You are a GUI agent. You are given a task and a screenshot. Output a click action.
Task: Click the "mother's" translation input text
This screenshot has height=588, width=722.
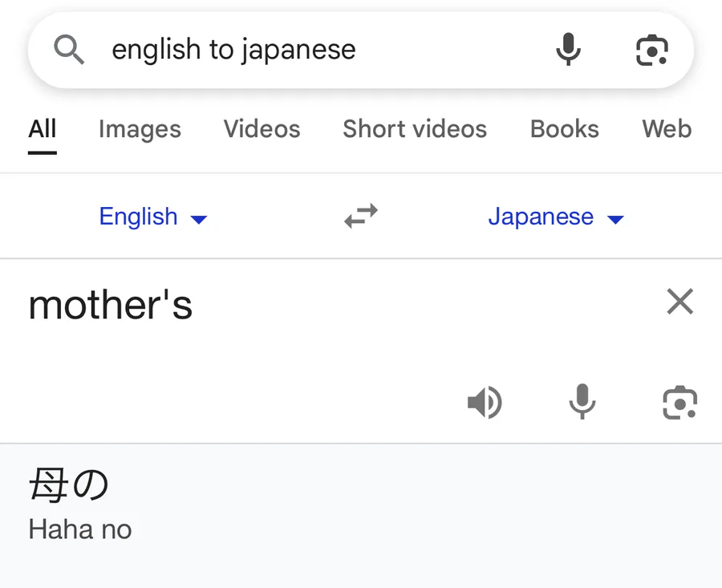(x=111, y=305)
